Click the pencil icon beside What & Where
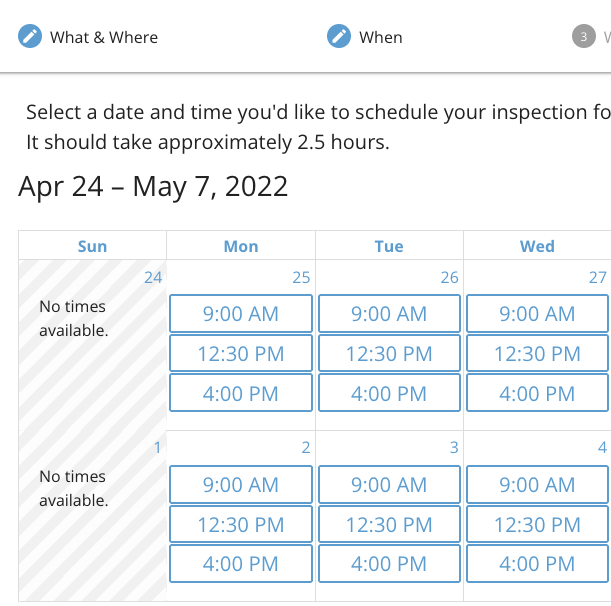 [30, 37]
